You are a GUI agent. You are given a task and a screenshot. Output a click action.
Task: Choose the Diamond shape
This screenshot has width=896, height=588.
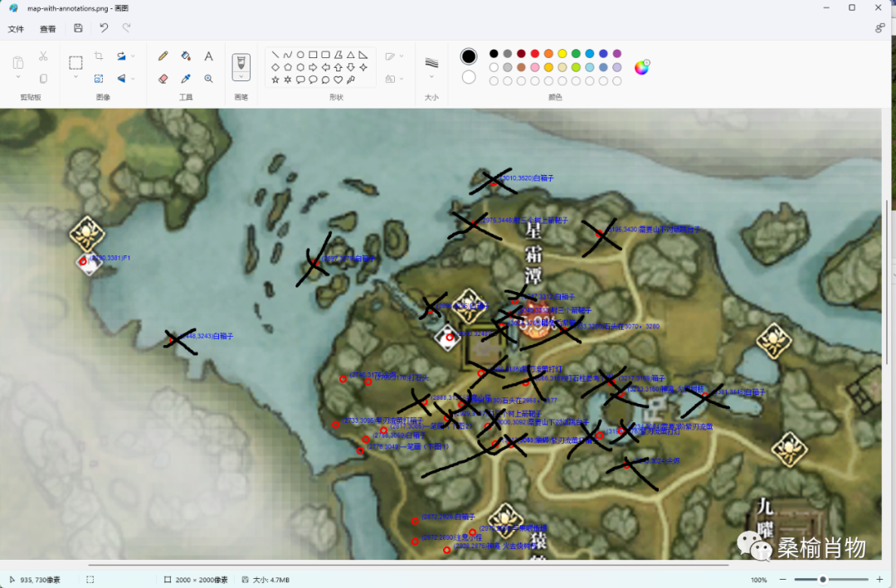pyautogui.click(x=275, y=67)
